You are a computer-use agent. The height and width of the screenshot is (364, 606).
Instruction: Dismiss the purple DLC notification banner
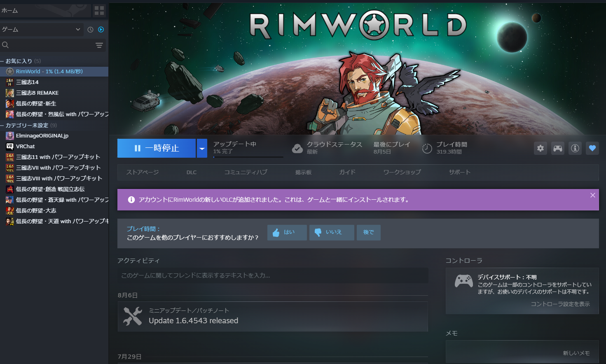pos(593,195)
